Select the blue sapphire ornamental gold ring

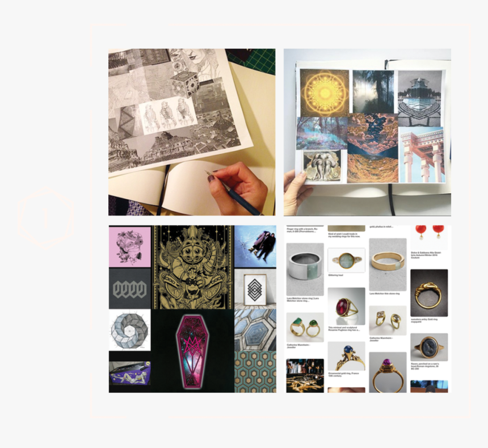coord(346,356)
